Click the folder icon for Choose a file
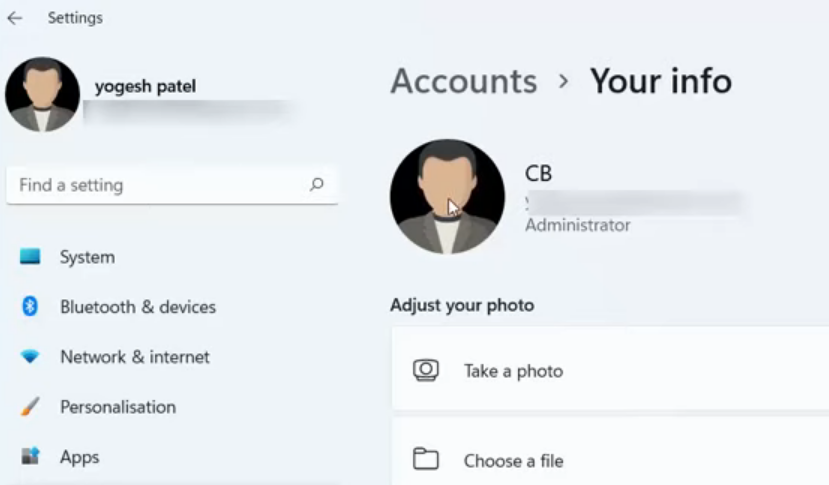Screen dimensions: 829x485 [426, 460]
